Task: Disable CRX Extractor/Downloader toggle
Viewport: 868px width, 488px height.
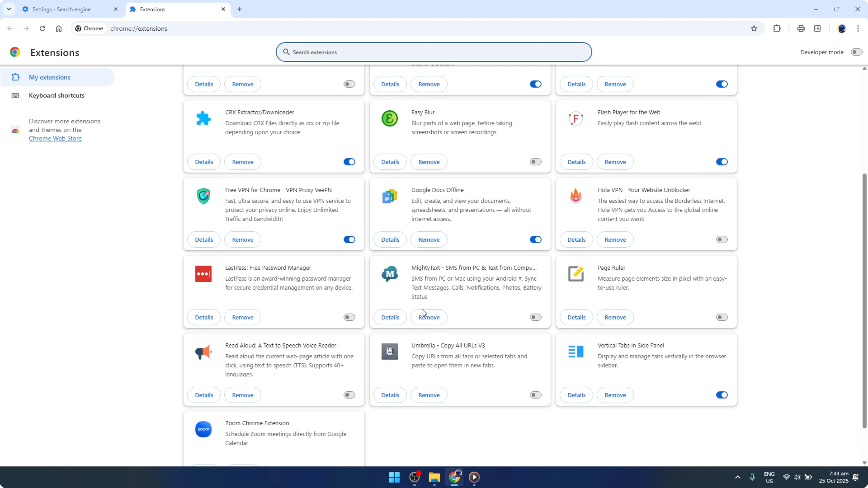Action: pyautogui.click(x=349, y=162)
